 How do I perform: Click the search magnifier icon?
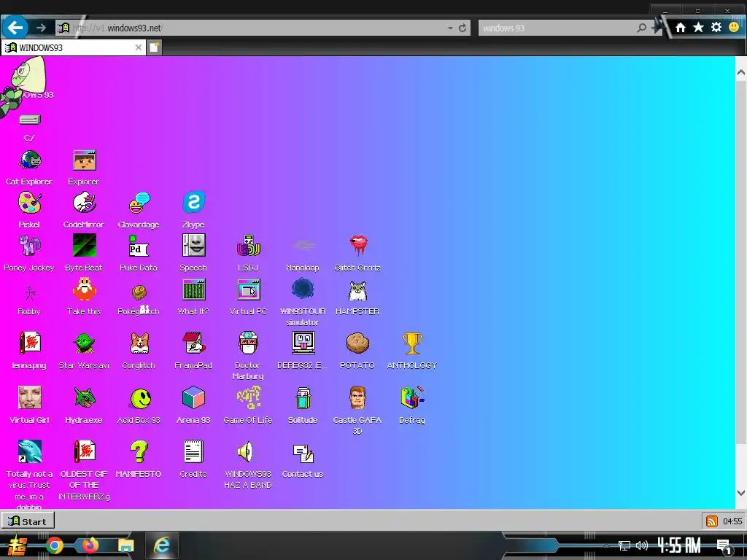click(642, 28)
